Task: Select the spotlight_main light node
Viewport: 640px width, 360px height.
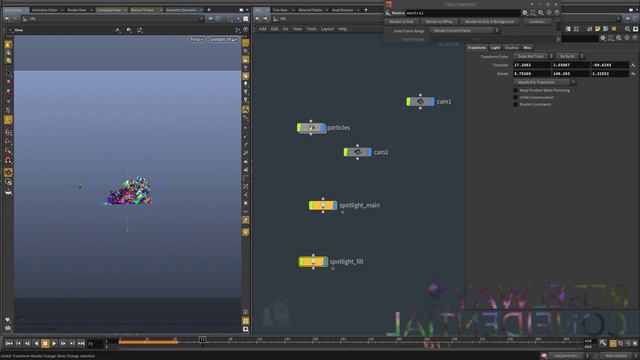Action: (323, 205)
